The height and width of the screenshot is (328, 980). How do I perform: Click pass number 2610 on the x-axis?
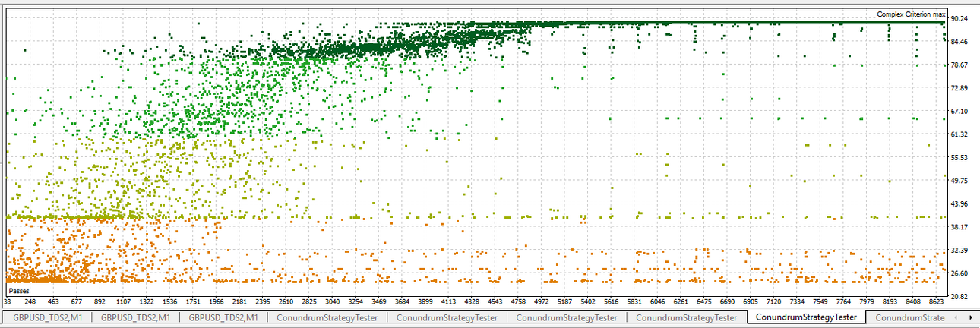point(287,302)
